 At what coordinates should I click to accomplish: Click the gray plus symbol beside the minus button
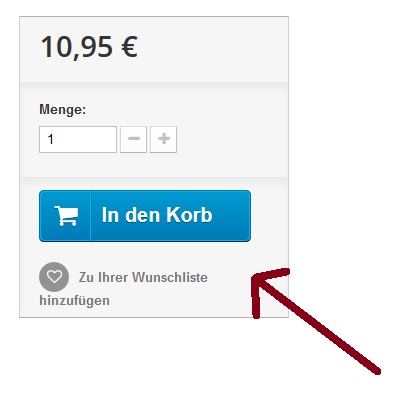164,139
